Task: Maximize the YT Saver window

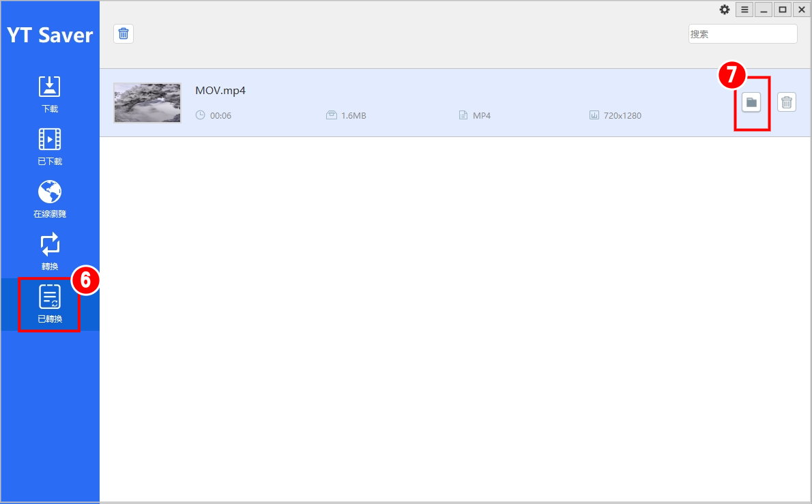Action: tap(783, 10)
